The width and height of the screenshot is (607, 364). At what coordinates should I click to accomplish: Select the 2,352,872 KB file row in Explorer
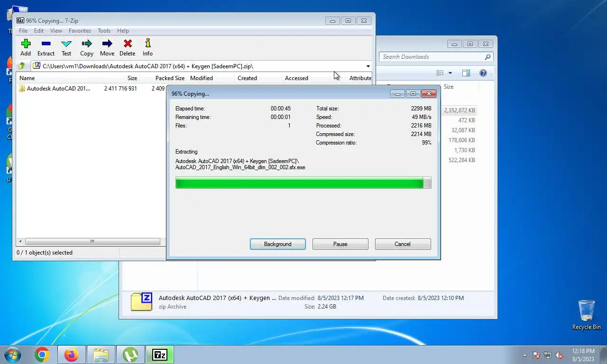[x=459, y=110]
